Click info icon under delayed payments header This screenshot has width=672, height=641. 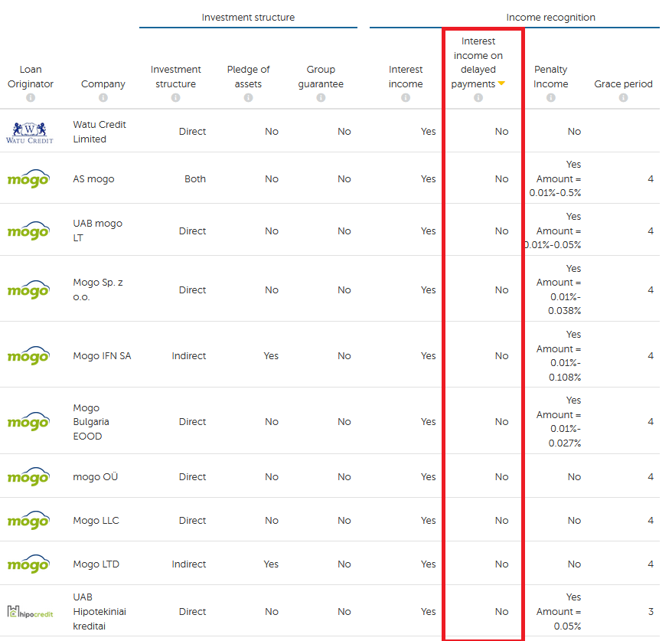(x=478, y=98)
